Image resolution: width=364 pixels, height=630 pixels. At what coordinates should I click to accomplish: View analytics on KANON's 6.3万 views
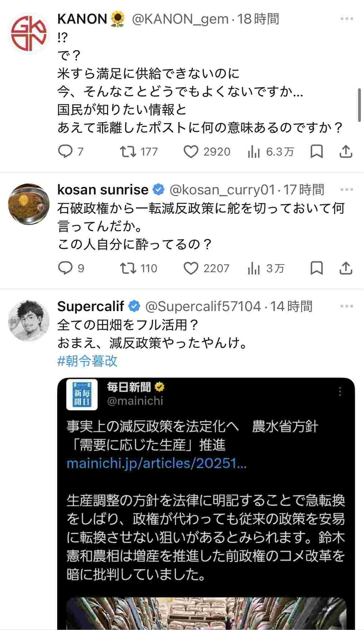(254, 152)
